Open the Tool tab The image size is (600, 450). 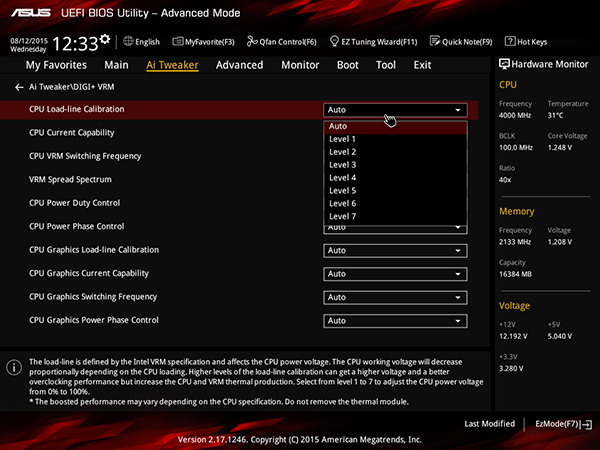[386, 65]
